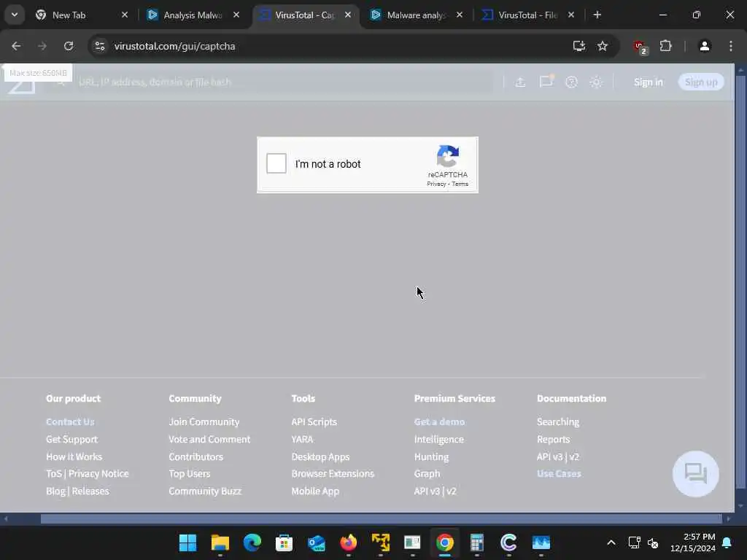This screenshot has height=560, width=747.
Task: Click the reCAPTCHA logo
Action: (x=448, y=157)
